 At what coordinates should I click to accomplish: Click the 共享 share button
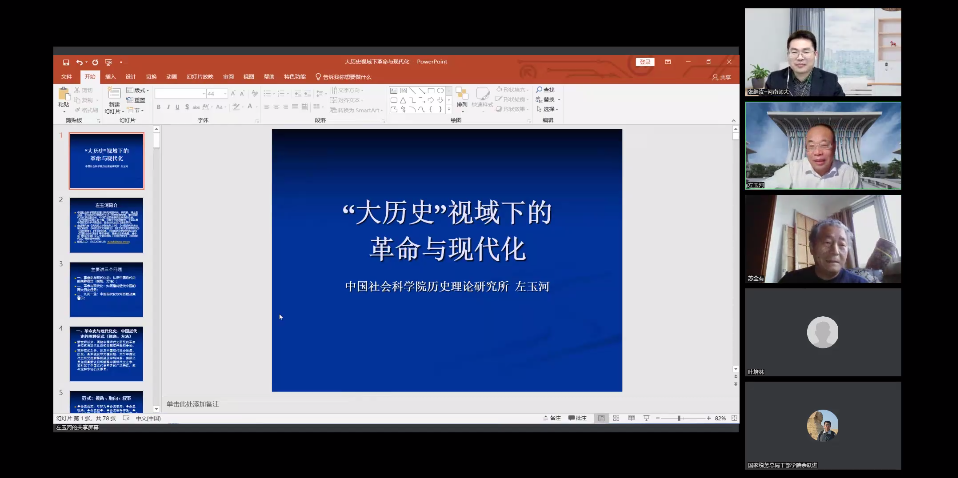tap(722, 76)
